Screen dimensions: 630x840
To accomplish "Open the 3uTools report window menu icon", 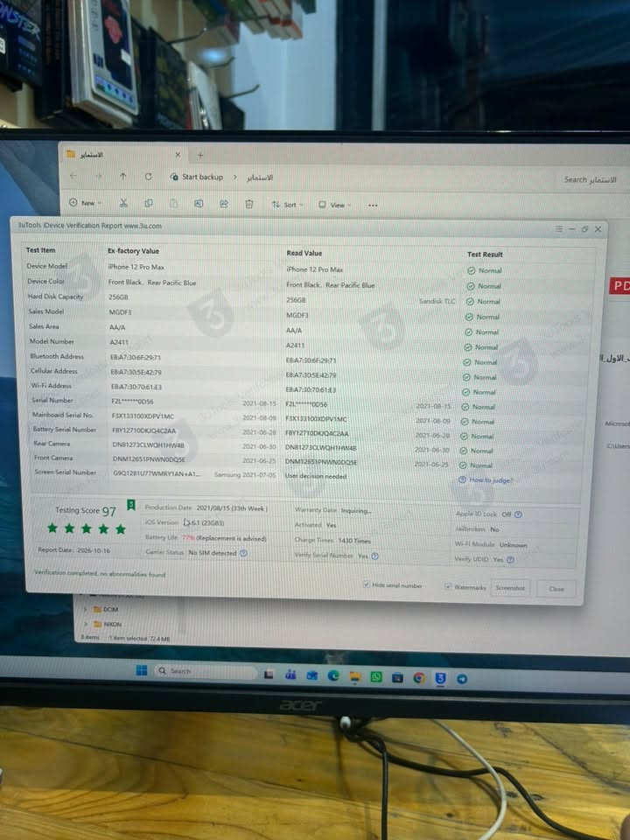I will 559,228.
